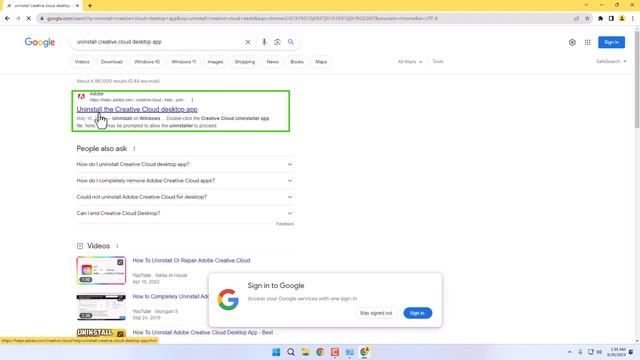
Task: Expand 'How do I completely remove Adobe Creative Cloud apps?'
Action: tap(184, 180)
